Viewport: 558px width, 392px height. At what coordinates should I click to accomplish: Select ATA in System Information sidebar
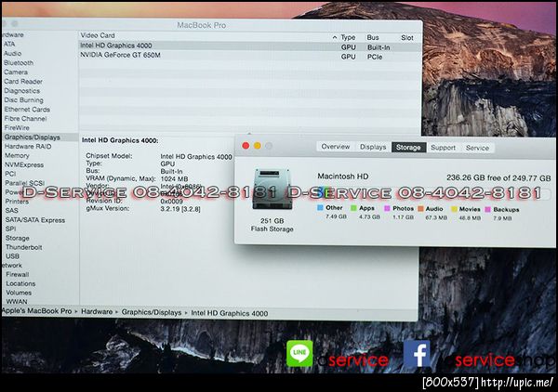click(9, 44)
